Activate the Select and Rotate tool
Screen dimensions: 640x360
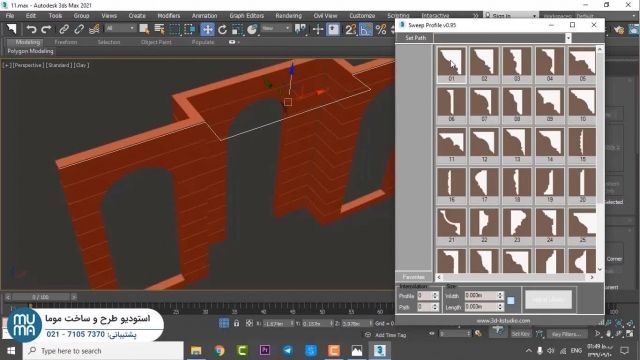[222, 29]
